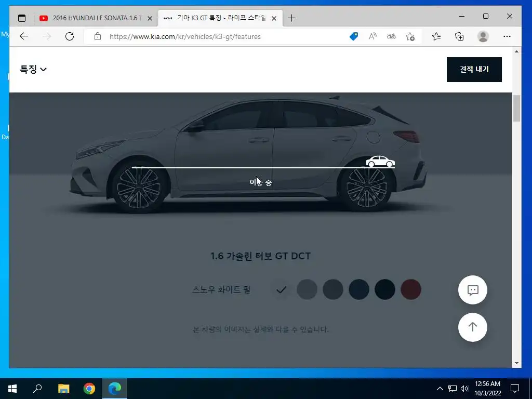Click scrollbar down arrow
This screenshot has height=399, width=532.
516,363
